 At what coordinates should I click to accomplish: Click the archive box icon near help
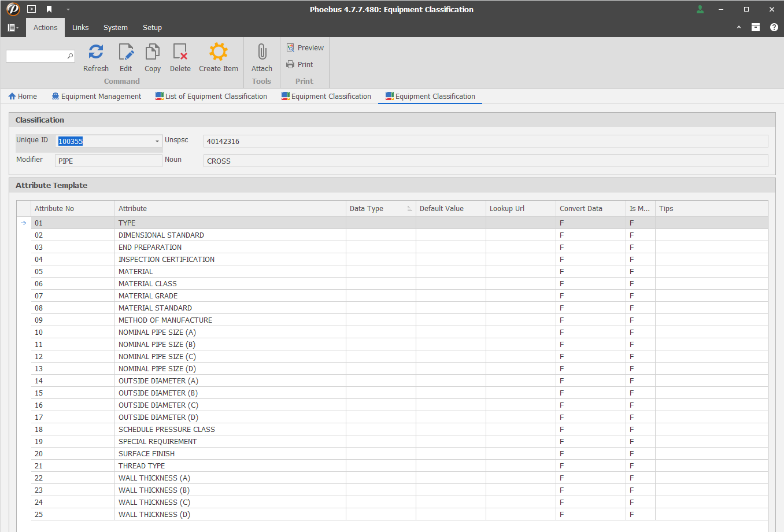point(756,27)
